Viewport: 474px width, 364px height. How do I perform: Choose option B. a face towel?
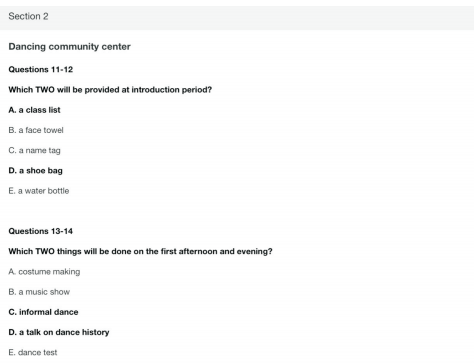pyautogui.click(x=36, y=130)
